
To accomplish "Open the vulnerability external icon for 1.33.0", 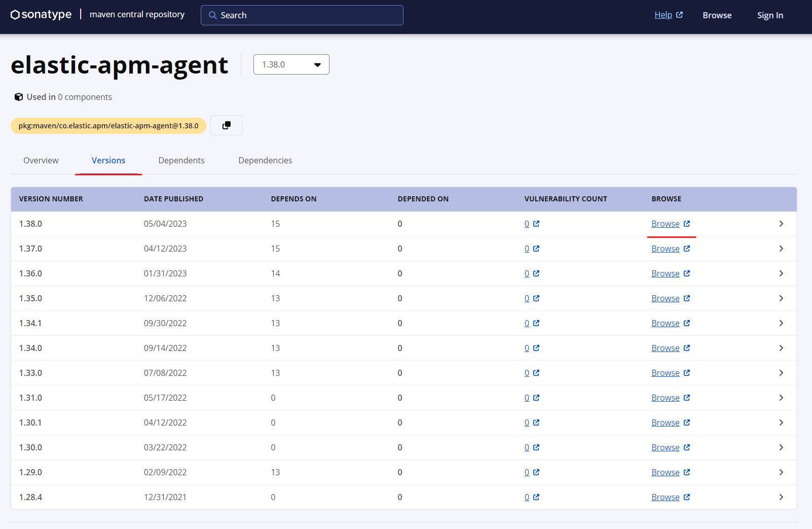I will [536, 373].
